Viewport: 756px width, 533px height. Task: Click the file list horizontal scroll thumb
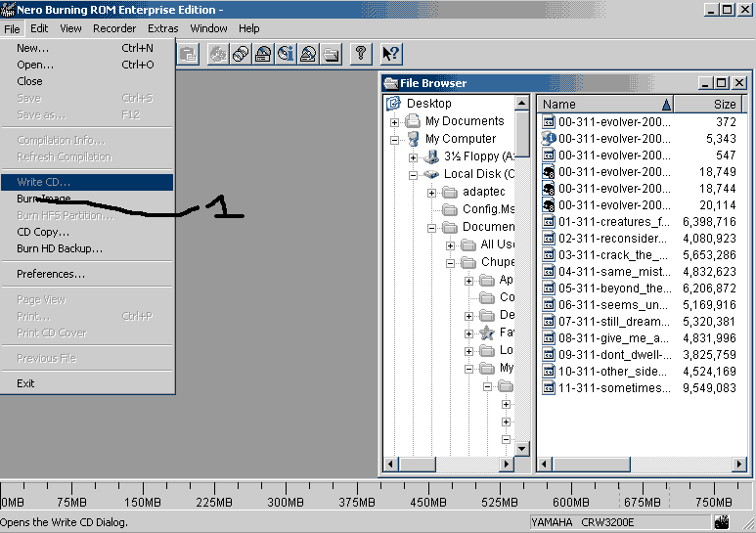591,465
